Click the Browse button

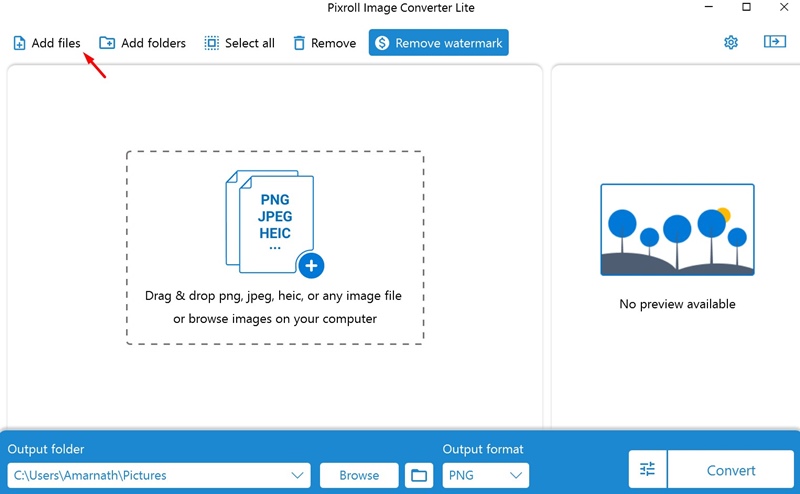point(359,475)
